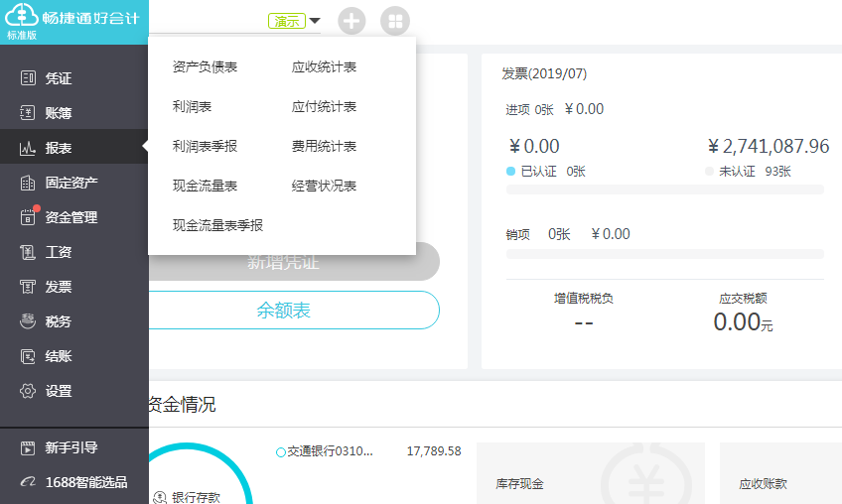Open the 账簿 sidebar menu
This screenshot has height=504, width=842.
pos(74,113)
